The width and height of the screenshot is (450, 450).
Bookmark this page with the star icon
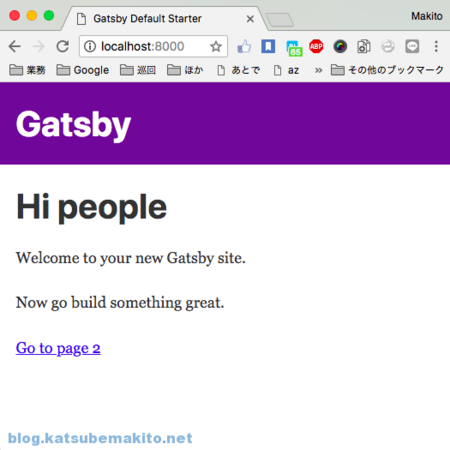[216, 46]
